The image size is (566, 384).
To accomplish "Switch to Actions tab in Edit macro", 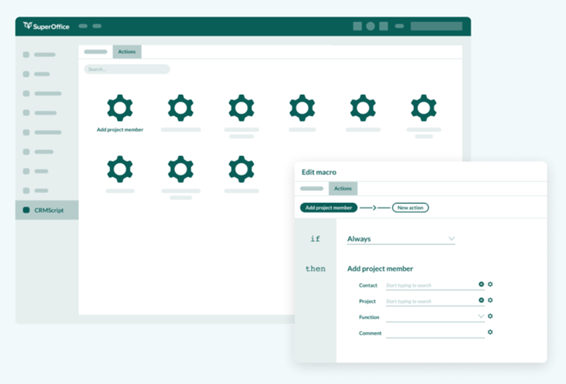I will pos(343,188).
